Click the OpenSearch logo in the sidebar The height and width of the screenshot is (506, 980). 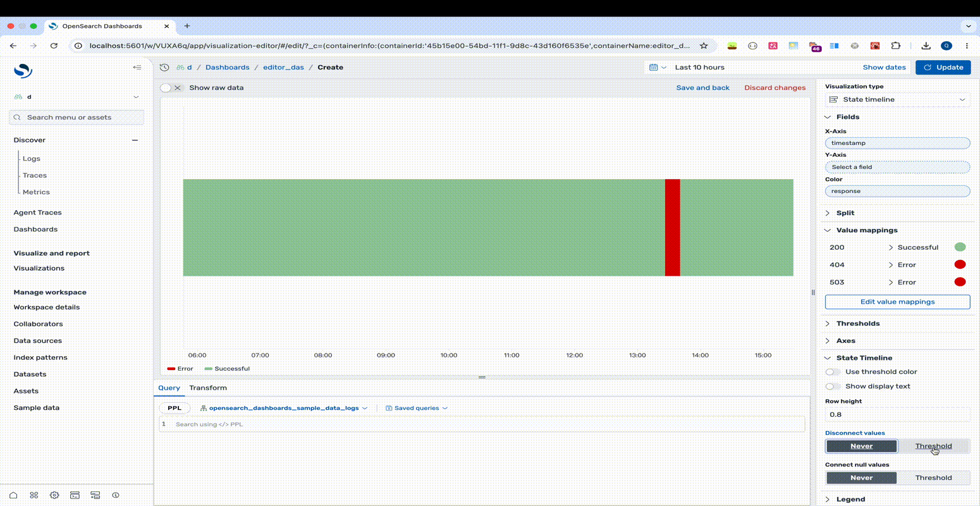click(23, 71)
